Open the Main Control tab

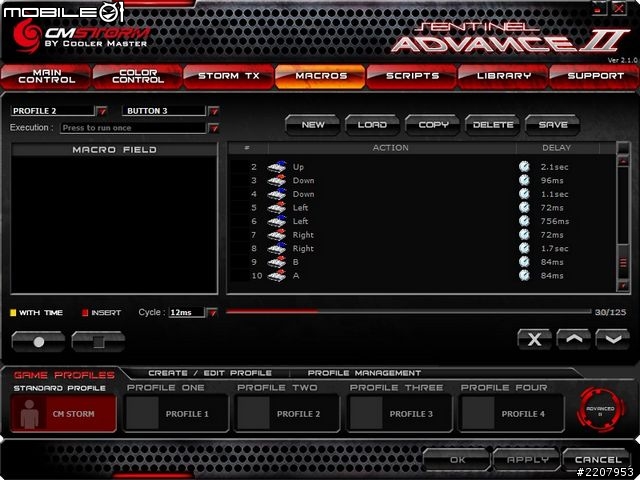46,76
